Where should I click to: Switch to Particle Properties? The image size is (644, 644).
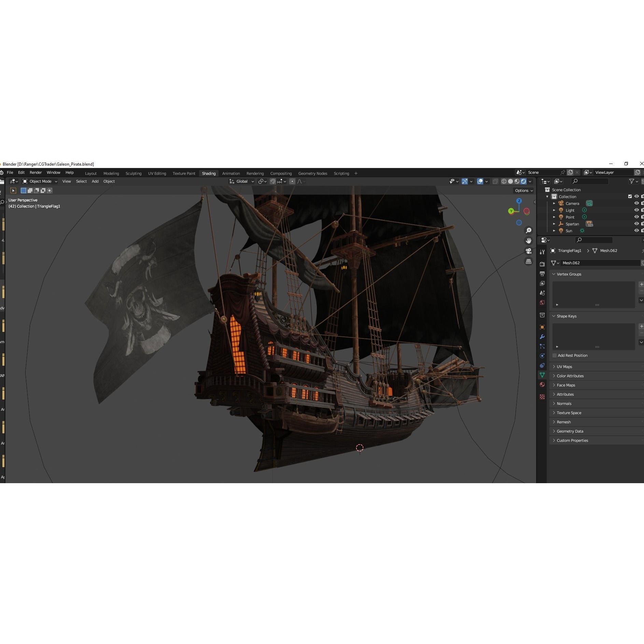click(542, 347)
